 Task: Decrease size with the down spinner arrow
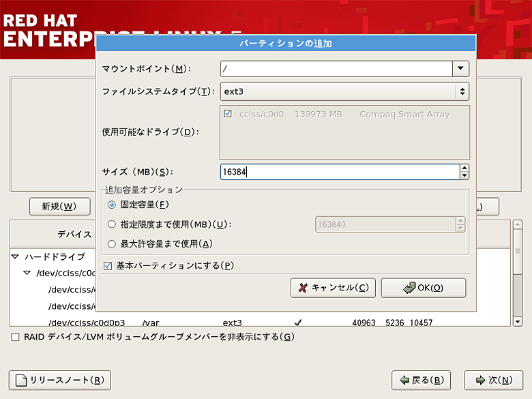464,176
